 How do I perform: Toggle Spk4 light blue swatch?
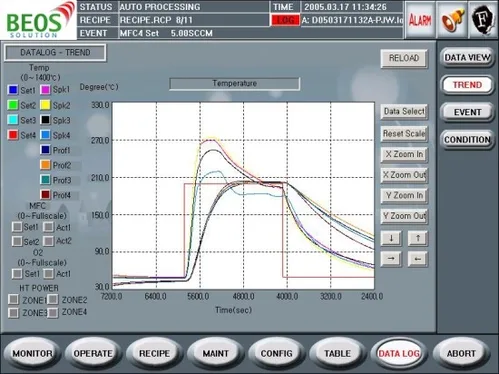45,135
